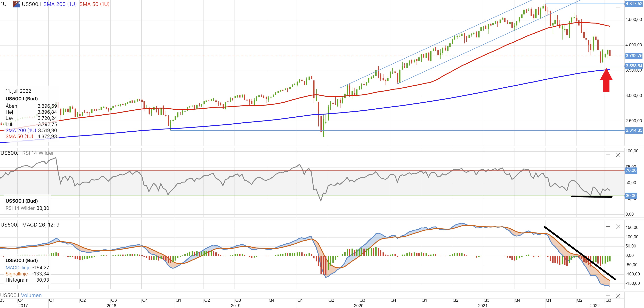Click the CFD instrument type icon
The image size is (644, 308).
point(17,4)
